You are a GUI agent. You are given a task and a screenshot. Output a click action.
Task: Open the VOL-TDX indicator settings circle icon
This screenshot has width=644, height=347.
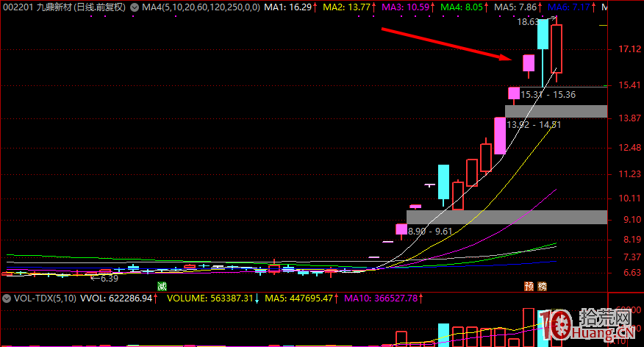coord(7,298)
